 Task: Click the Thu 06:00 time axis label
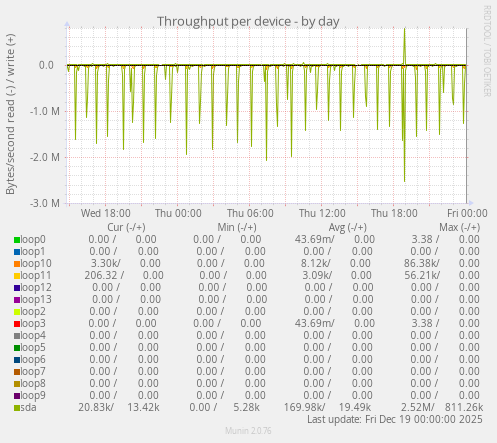click(x=250, y=213)
